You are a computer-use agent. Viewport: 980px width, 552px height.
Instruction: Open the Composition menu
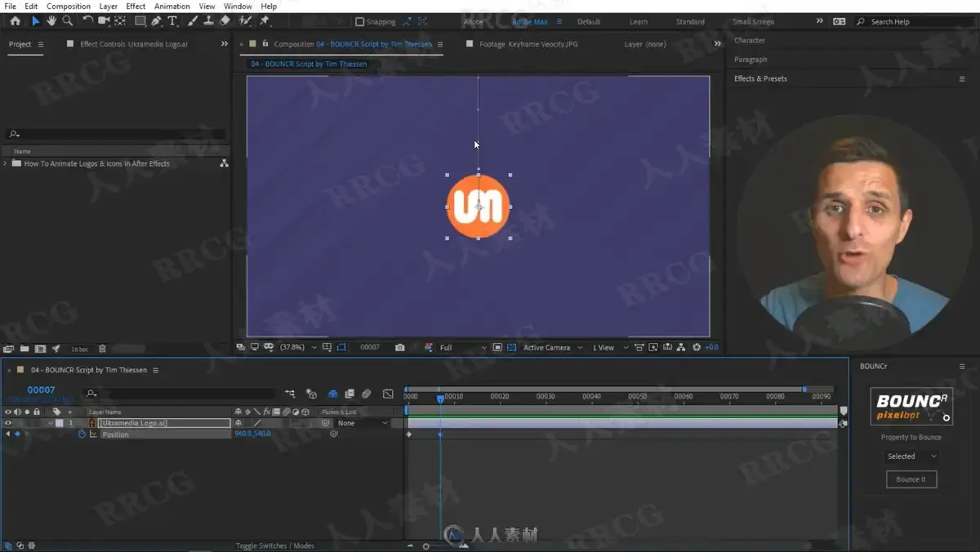click(69, 6)
